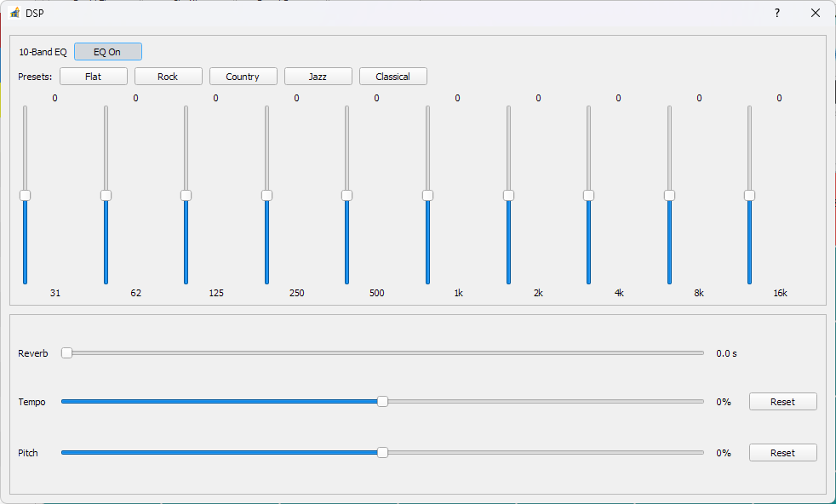
Task: Toggle the EQ On button
Action: 107,51
